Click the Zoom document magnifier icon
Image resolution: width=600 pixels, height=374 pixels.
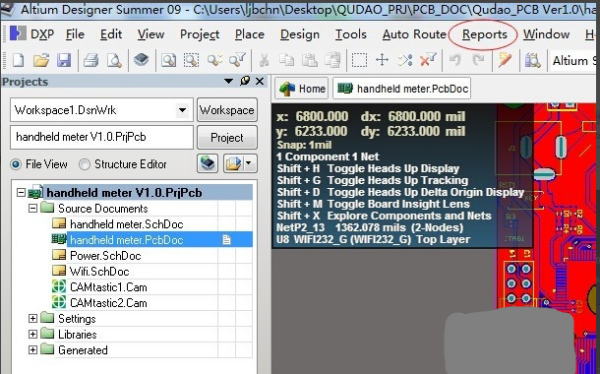click(168, 60)
